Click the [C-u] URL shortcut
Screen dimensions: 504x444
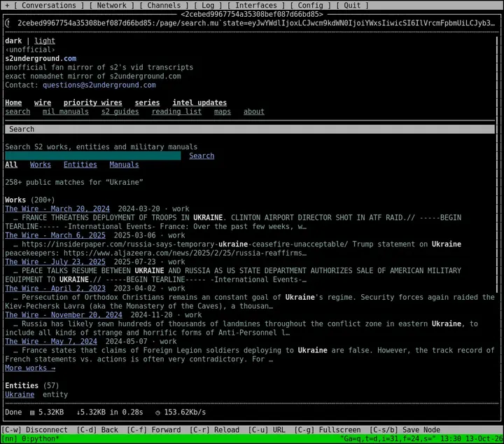[267, 430]
